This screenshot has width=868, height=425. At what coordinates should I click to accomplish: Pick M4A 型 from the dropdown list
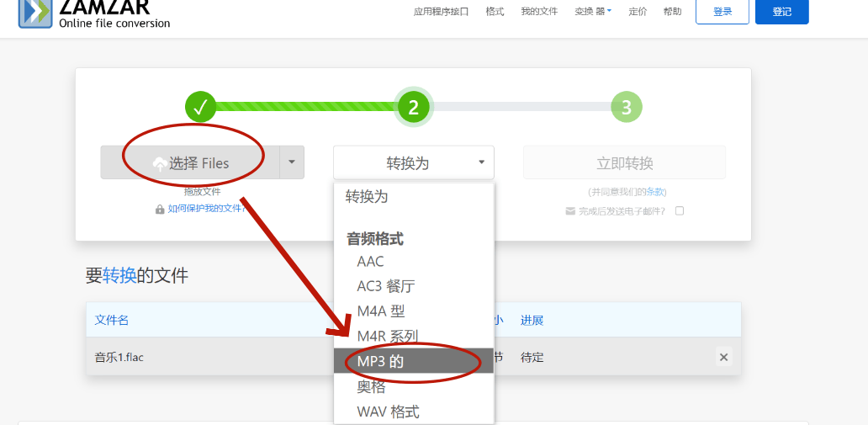(380, 311)
